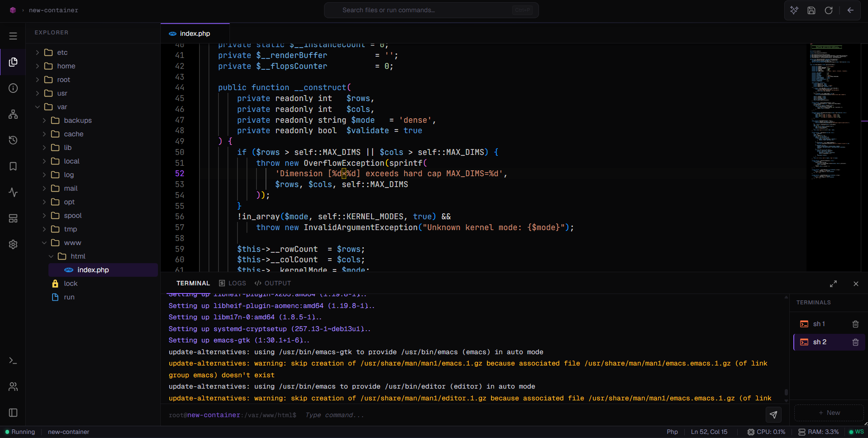Open the info icon in the sidebar

pyautogui.click(x=13, y=88)
